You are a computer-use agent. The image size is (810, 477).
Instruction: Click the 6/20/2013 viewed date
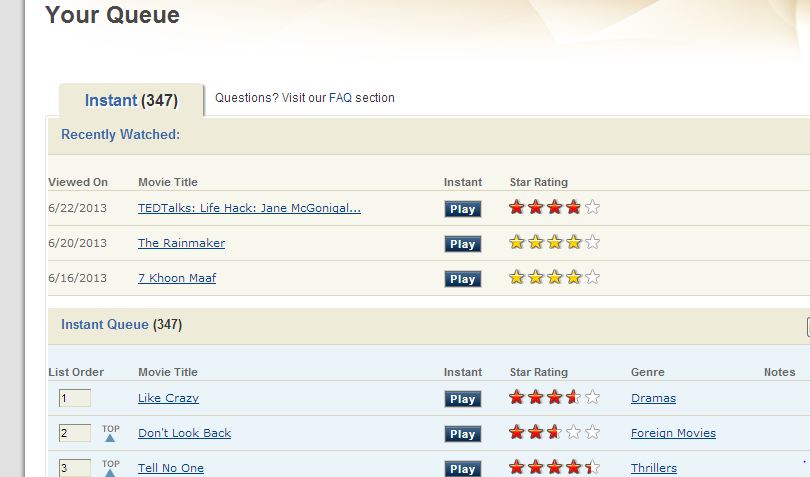(x=77, y=243)
